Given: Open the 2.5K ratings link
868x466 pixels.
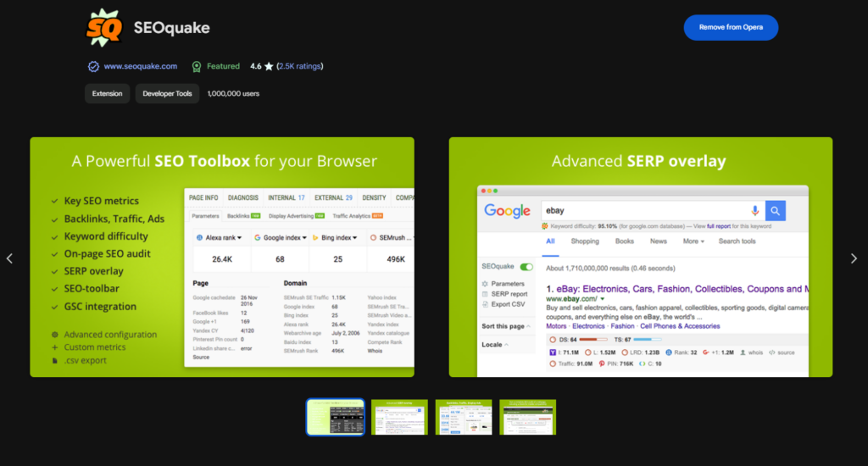Looking at the screenshot, I should [x=299, y=66].
